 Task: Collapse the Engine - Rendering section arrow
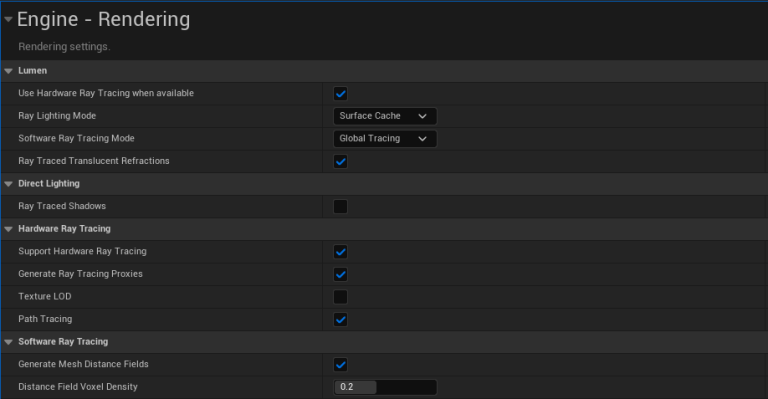[8, 19]
